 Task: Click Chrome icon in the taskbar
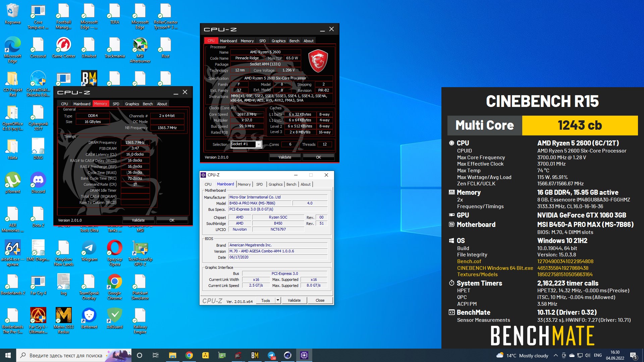tap(189, 355)
